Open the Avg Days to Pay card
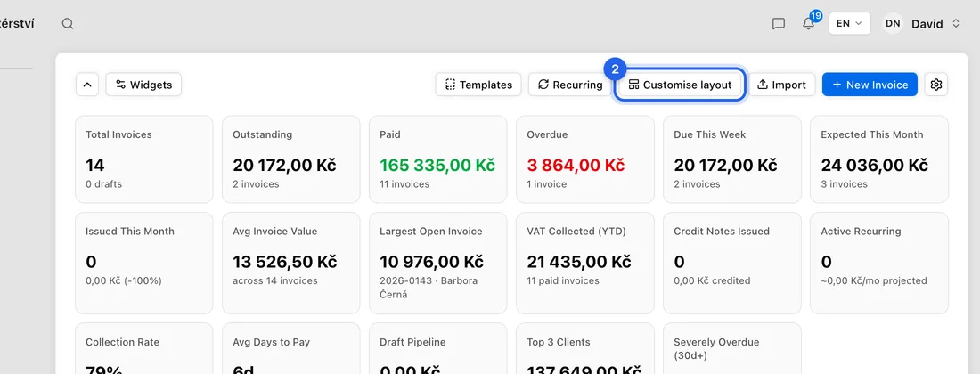This screenshot has width=980, height=374. [x=290, y=348]
